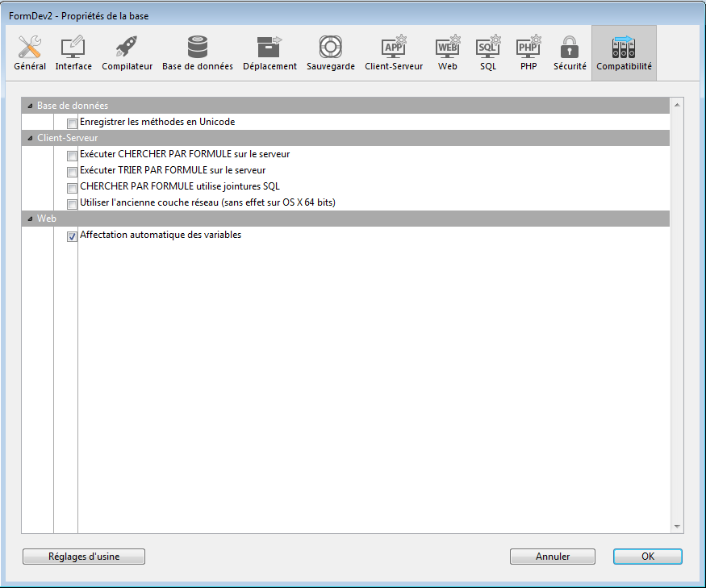Open the SQL settings icon
706x588 pixels.
point(488,47)
